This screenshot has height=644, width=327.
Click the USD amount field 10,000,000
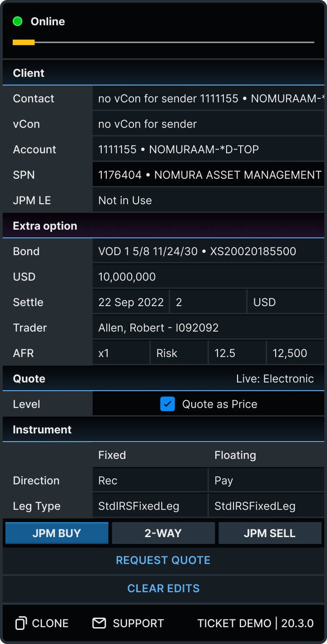[208, 277]
